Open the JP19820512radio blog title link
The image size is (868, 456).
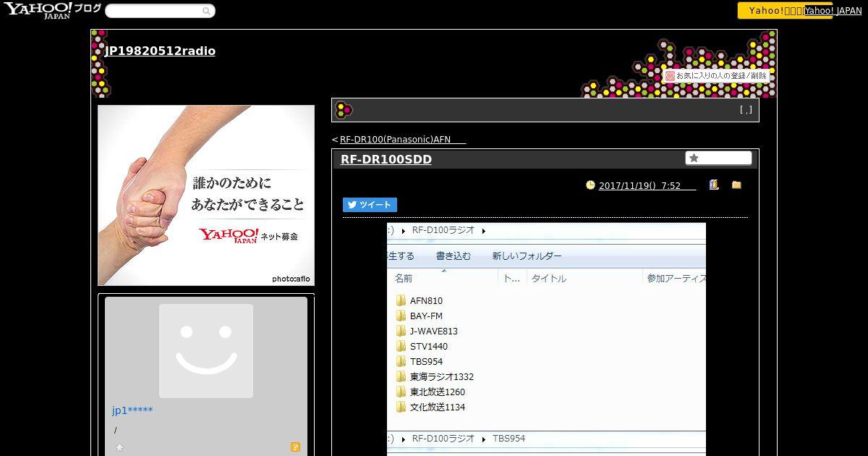click(160, 51)
